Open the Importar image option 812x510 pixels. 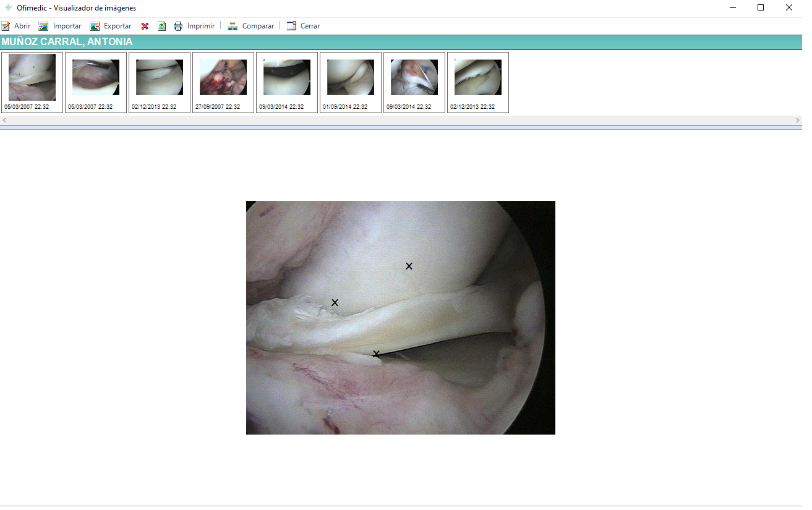(x=60, y=26)
